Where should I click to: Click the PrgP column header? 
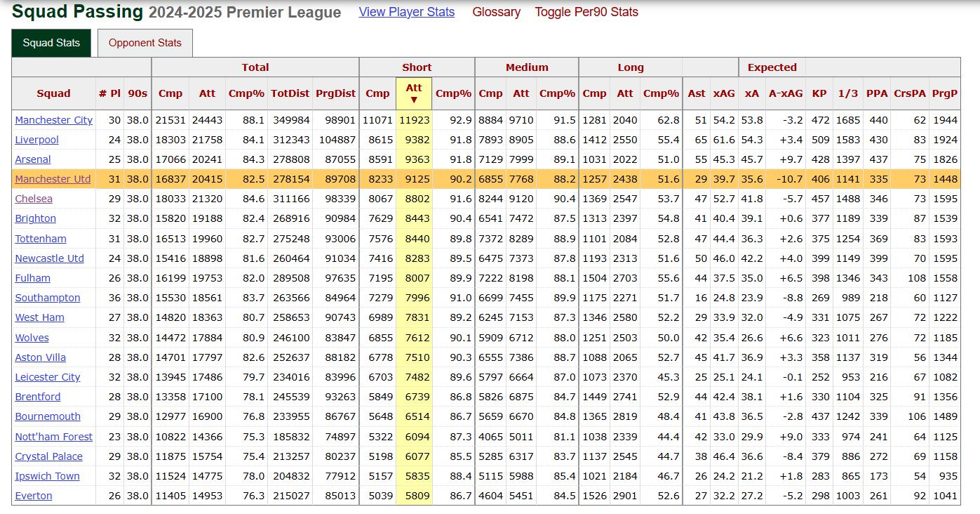[944, 93]
